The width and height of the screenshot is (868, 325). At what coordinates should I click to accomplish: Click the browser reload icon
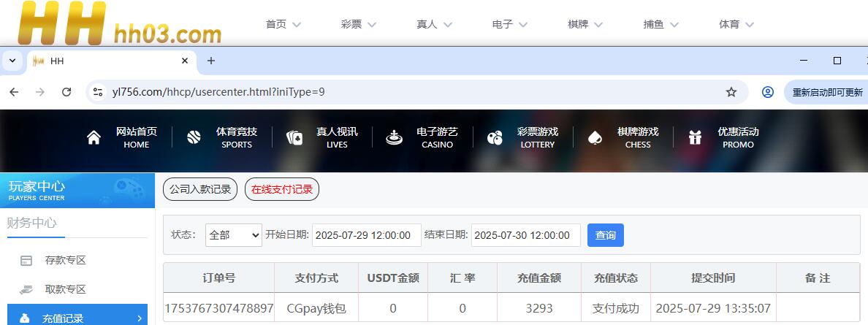tap(66, 92)
